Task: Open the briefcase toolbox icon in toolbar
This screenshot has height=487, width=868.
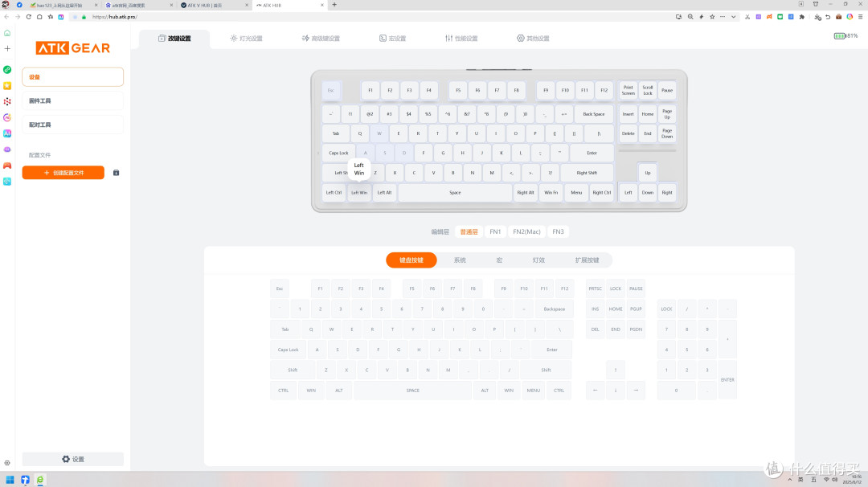Action: (838, 17)
